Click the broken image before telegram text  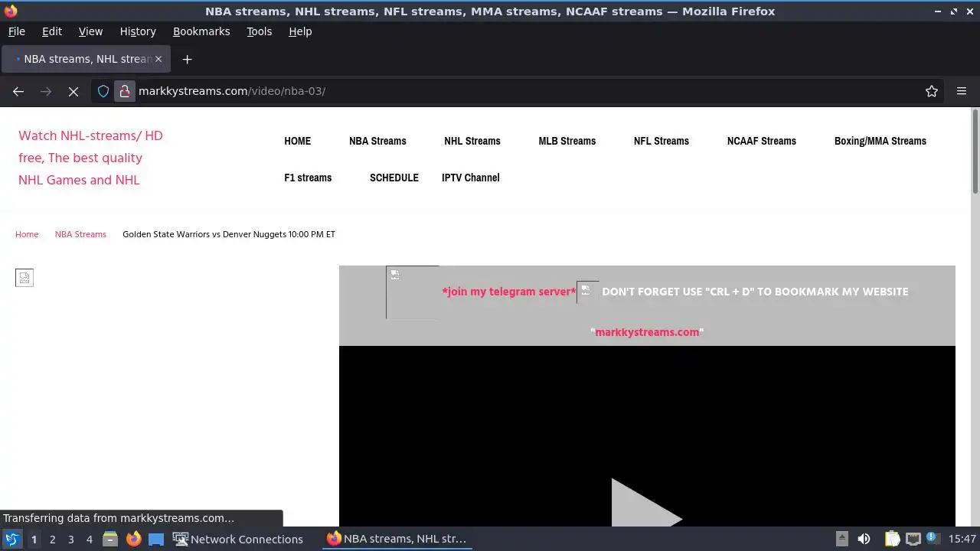[413, 292]
